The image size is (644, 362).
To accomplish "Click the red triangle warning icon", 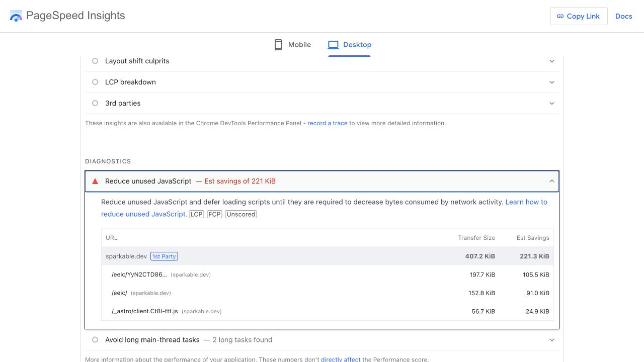I will (x=95, y=181).
